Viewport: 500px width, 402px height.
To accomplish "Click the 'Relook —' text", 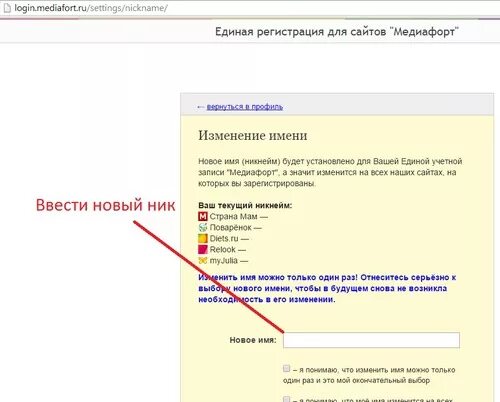I will coord(228,250).
